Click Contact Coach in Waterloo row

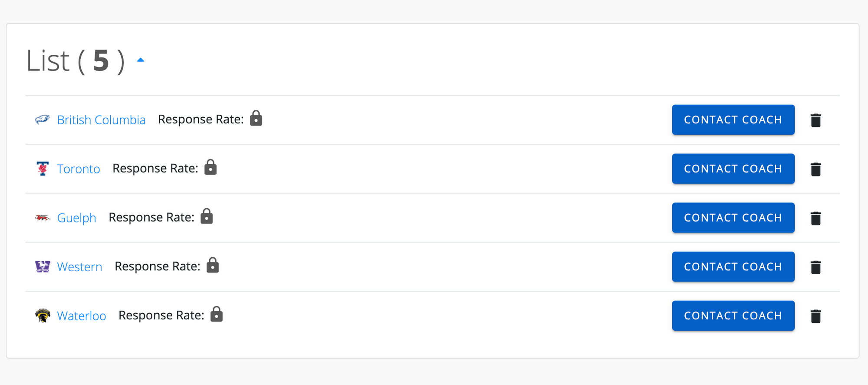tap(733, 316)
